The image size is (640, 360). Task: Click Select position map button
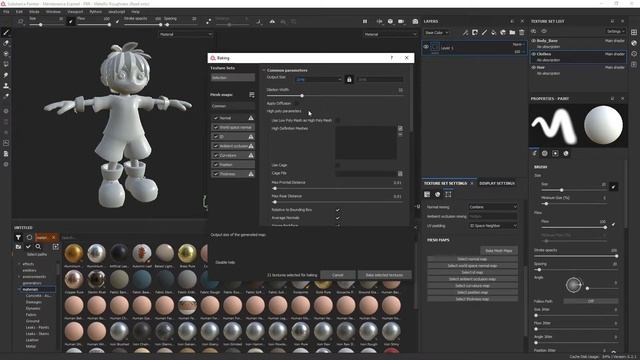[x=472, y=292]
